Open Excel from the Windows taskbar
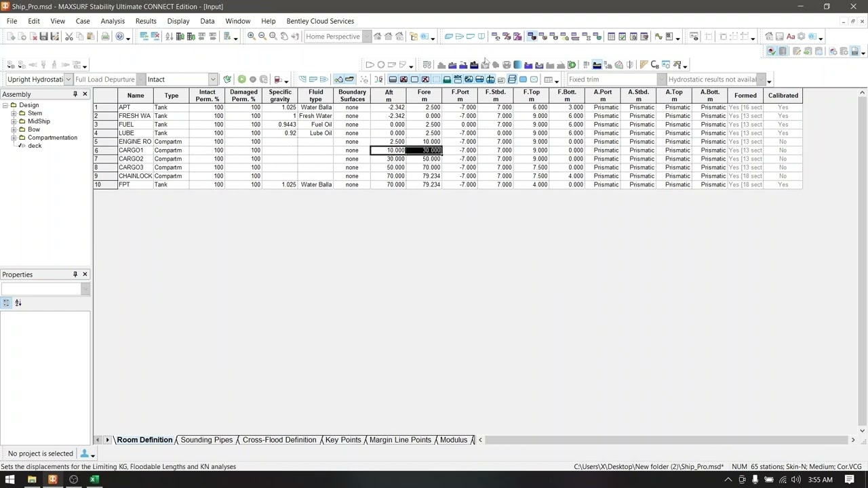The width and height of the screenshot is (868, 488). (94, 480)
